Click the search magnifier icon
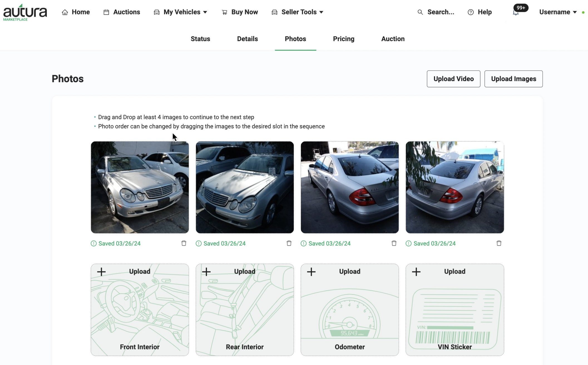 420,12
